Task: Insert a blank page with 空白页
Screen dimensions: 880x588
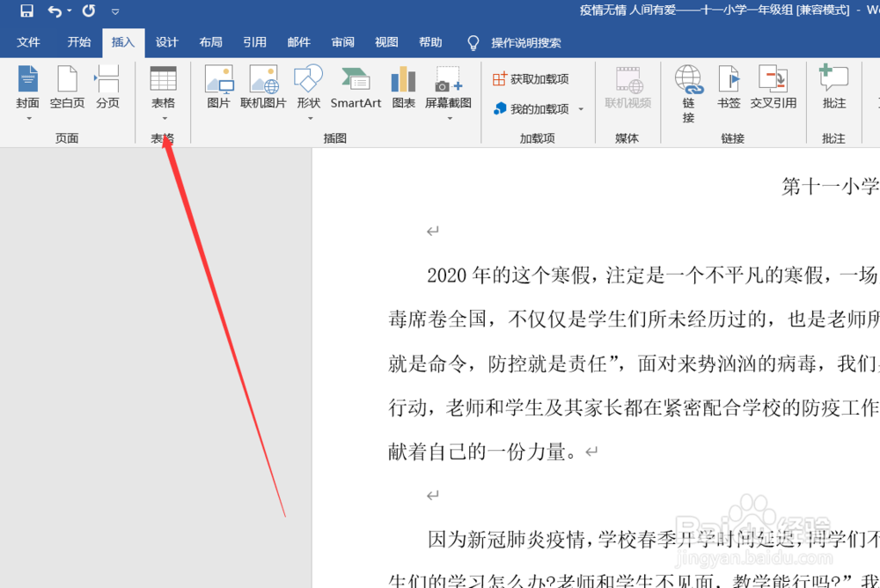Action: (67, 88)
